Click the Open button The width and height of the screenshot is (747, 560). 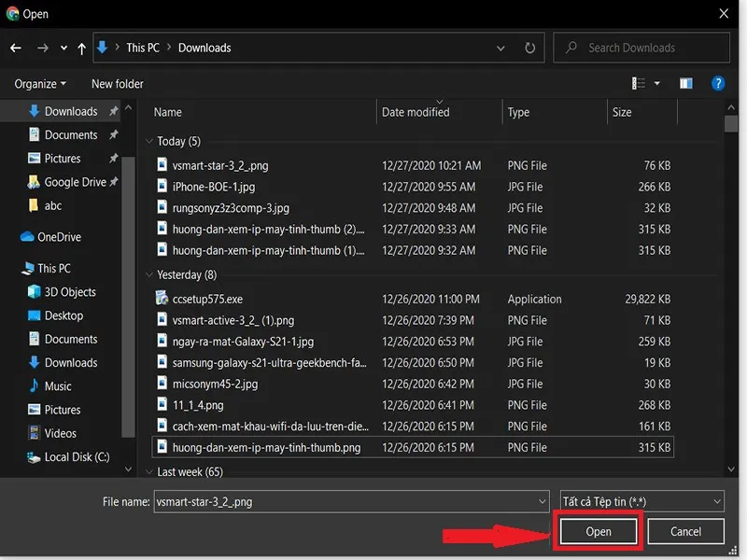click(599, 531)
